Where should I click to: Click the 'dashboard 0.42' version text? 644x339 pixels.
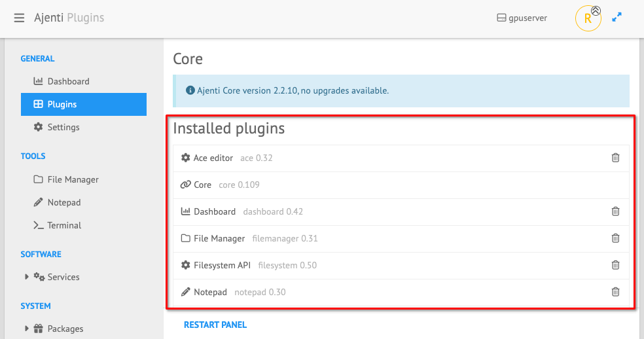273,212
